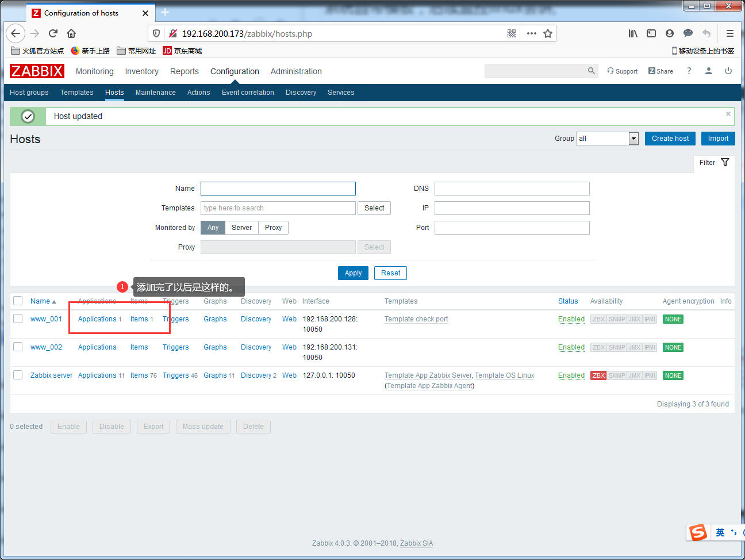Toggle the Filter funnel icon
This screenshot has width=745, height=560.
tap(725, 163)
